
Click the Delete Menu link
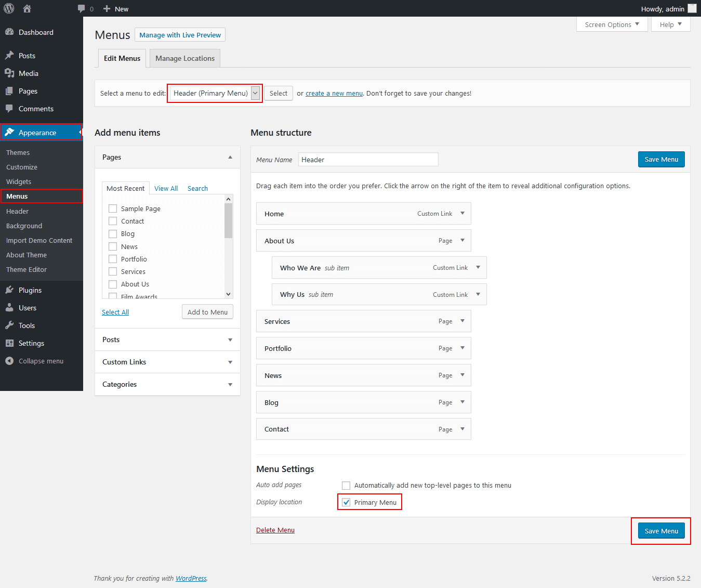(x=275, y=530)
